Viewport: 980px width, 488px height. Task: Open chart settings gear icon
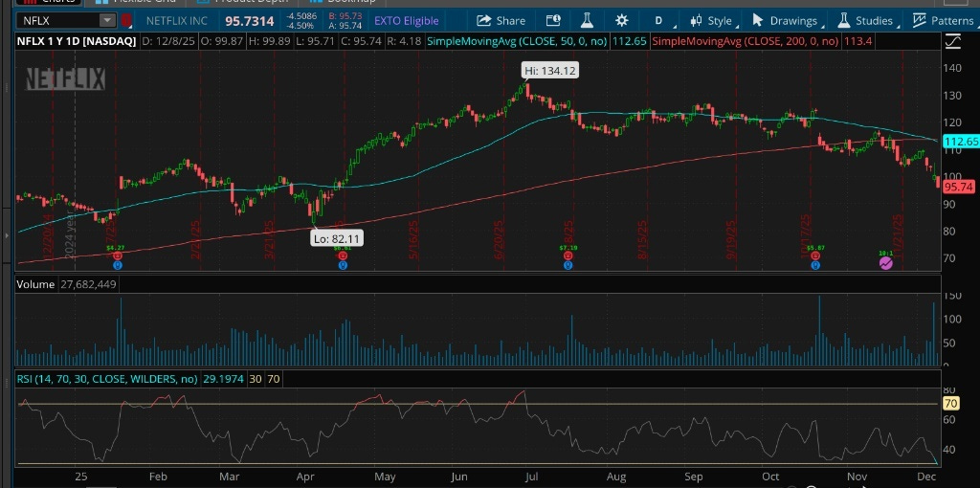[621, 21]
